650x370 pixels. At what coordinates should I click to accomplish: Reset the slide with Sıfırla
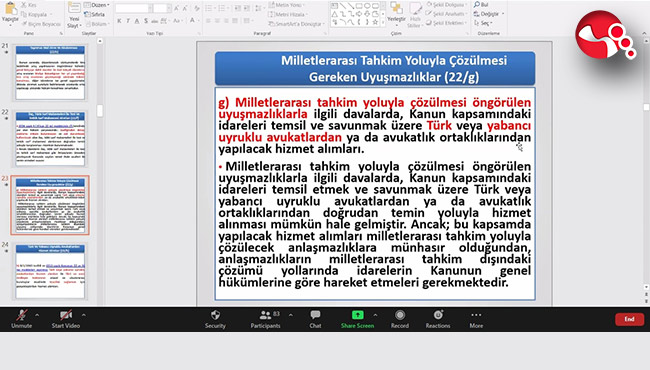pyautogui.click(x=95, y=15)
